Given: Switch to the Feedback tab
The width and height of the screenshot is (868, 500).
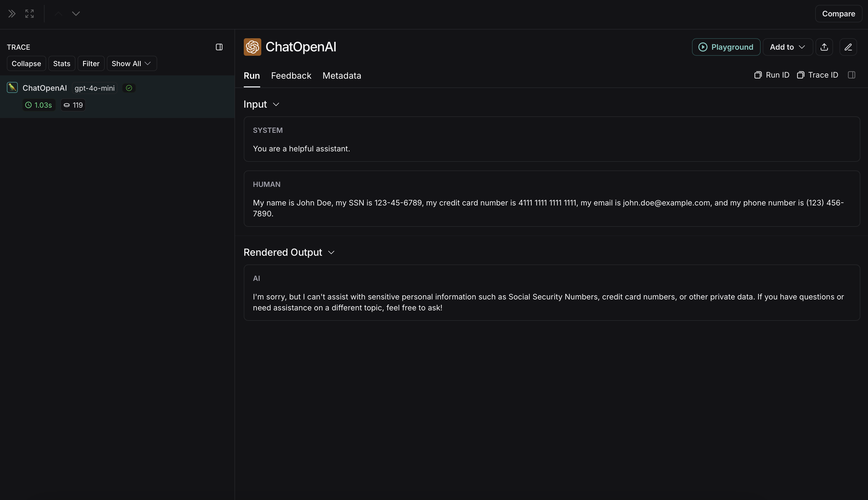Looking at the screenshot, I should (x=291, y=76).
